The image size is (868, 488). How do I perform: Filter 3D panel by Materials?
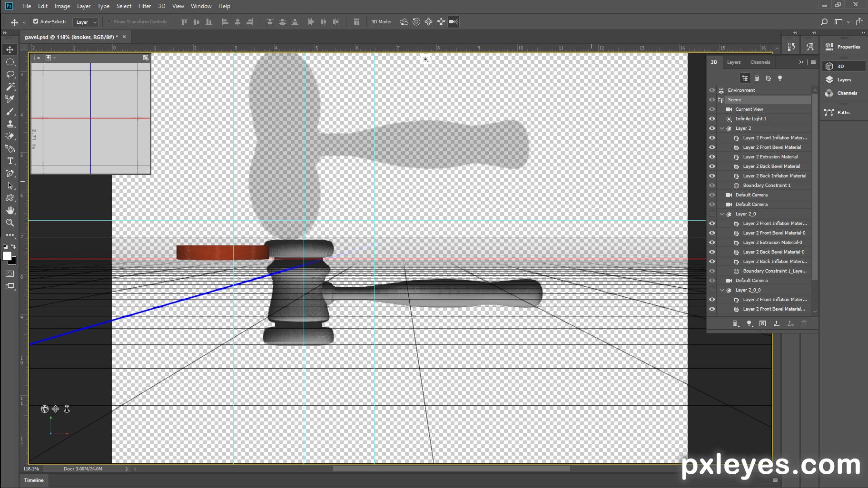click(x=768, y=78)
